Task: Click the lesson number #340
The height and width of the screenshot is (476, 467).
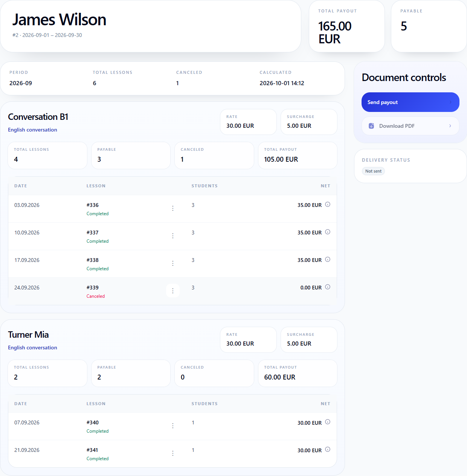Action: [93, 422]
